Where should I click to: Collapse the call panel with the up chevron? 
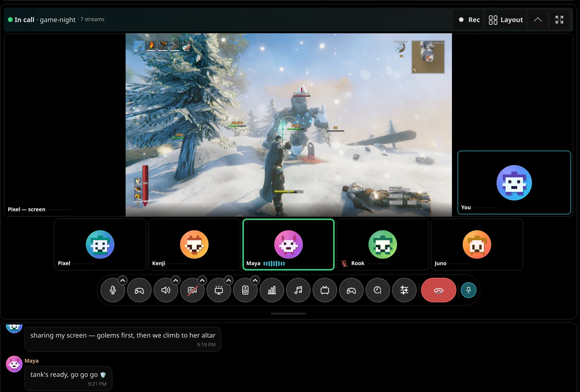coord(538,20)
